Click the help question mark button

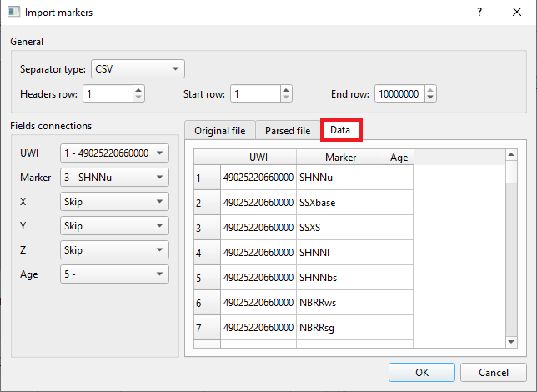coord(479,13)
